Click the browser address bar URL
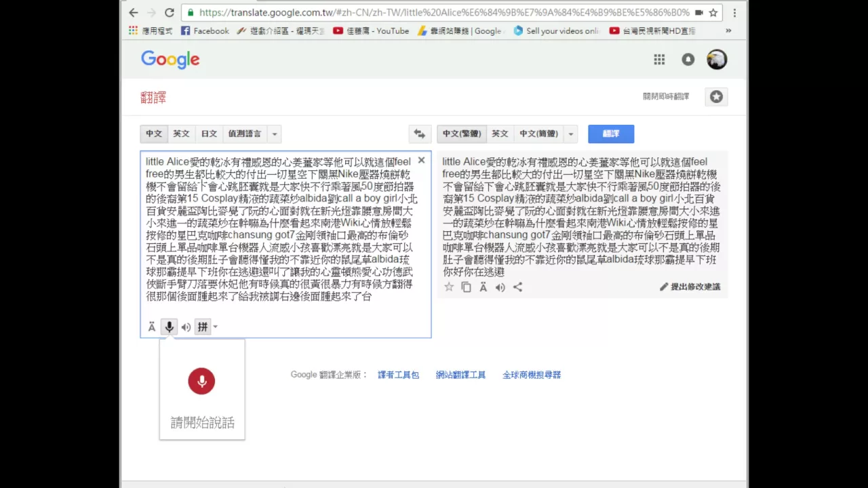Viewport: 868px width, 488px height. pos(444,12)
